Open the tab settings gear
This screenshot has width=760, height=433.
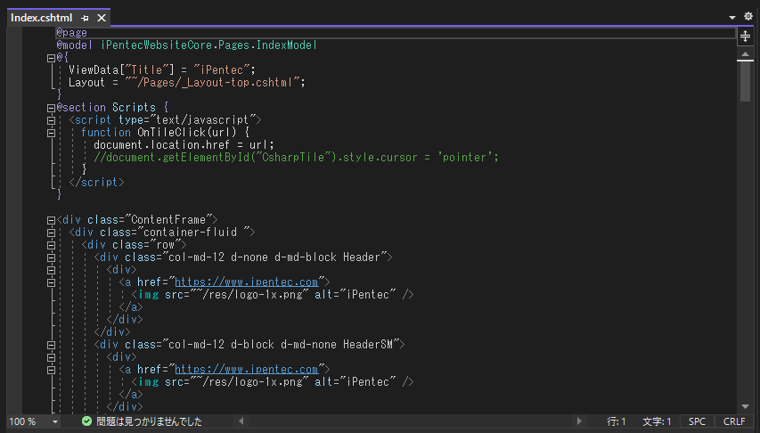(x=748, y=16)
